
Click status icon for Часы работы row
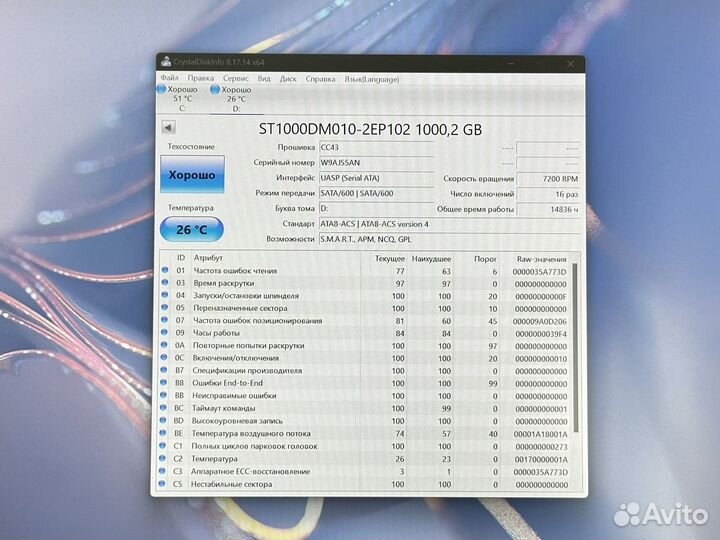(164, 332)
